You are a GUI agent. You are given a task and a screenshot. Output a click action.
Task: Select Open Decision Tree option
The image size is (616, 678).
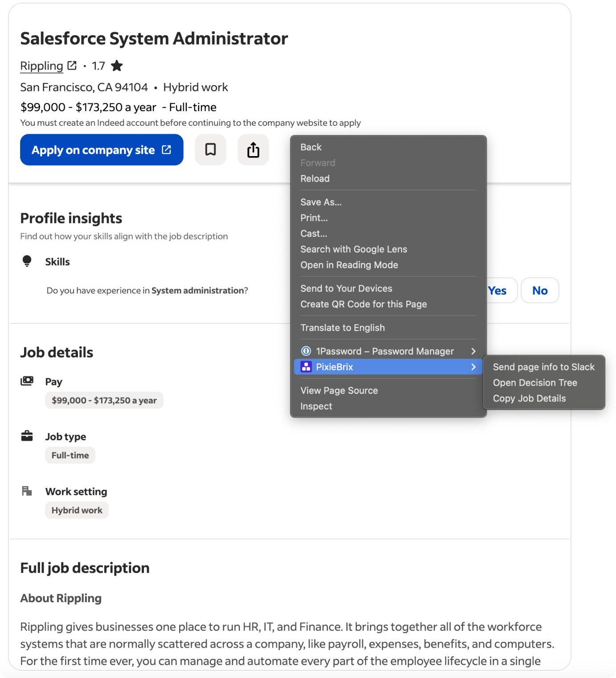(x=535, y=383)
